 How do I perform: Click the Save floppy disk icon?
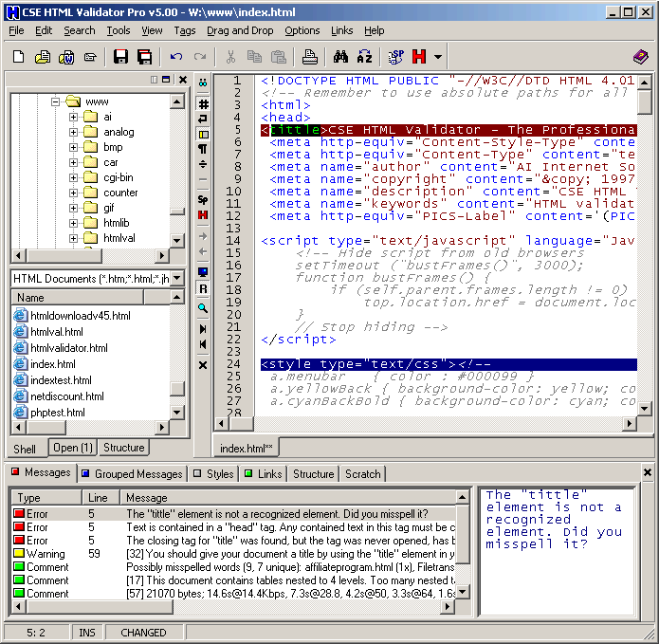[x=120, y=56]
